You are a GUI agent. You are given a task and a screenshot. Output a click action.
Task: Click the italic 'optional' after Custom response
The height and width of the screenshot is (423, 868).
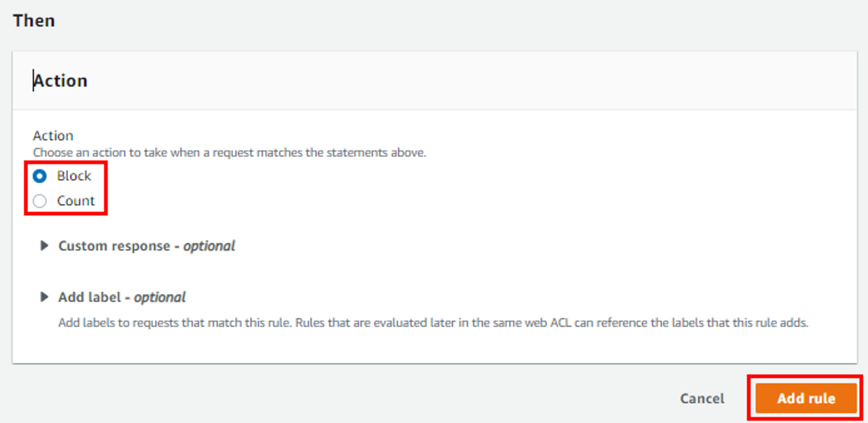(209, 246)
